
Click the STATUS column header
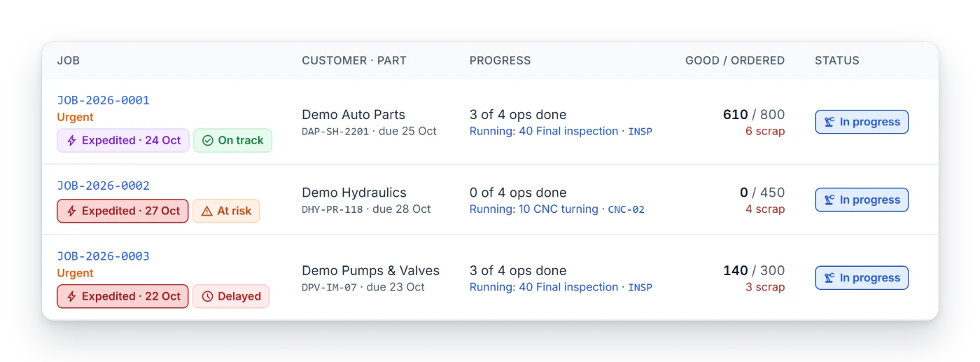[837, 61]
